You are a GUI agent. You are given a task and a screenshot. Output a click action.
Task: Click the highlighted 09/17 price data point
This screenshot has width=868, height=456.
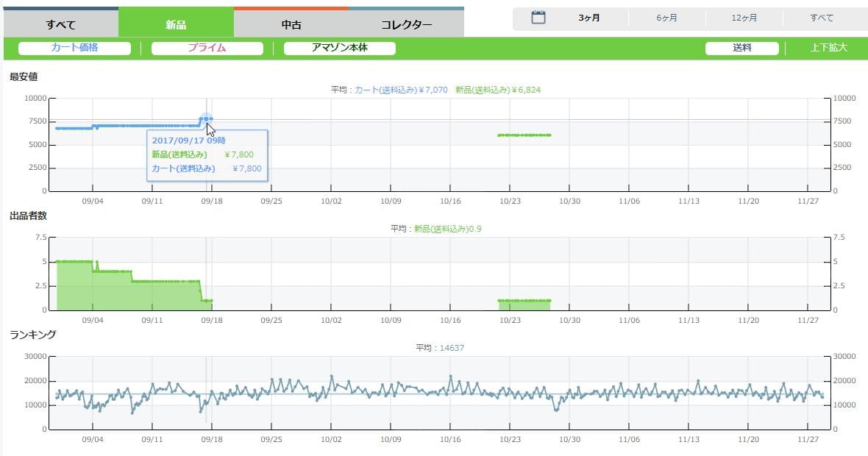pos(205,118)
